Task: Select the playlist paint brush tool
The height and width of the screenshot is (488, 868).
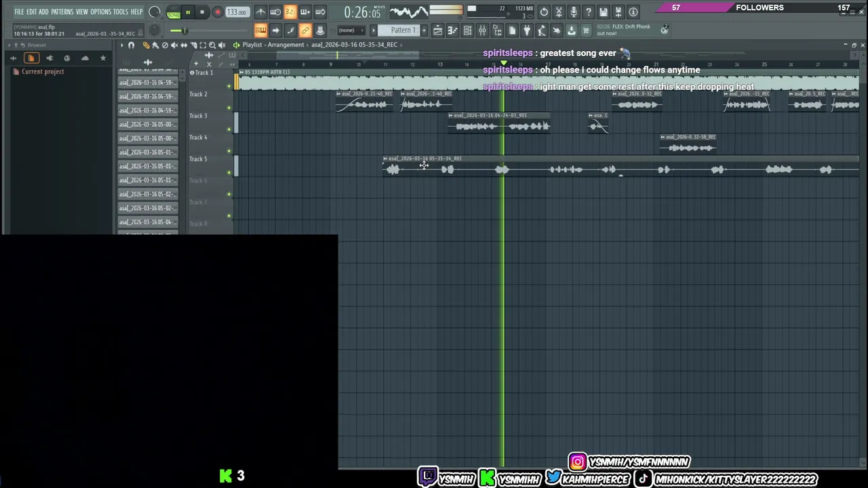Action: click(x=155, y=45)
